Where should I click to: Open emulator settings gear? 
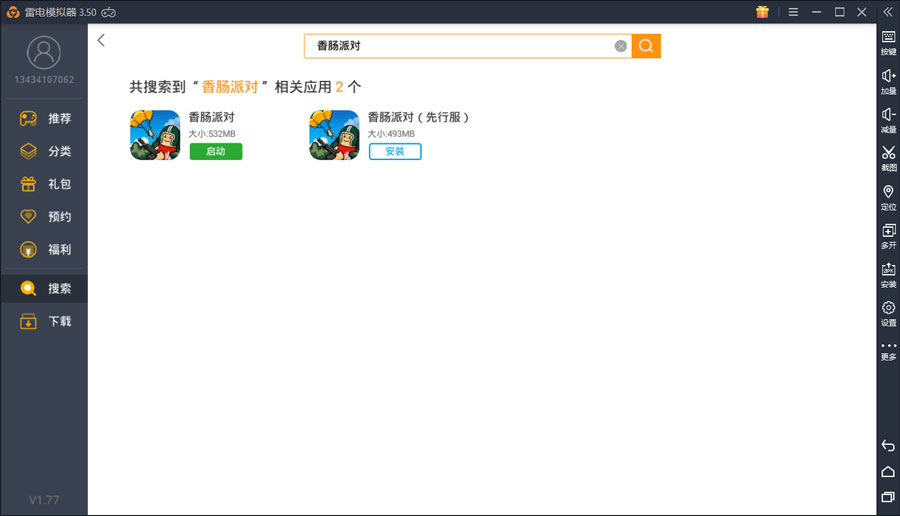[x=888, y=312]
